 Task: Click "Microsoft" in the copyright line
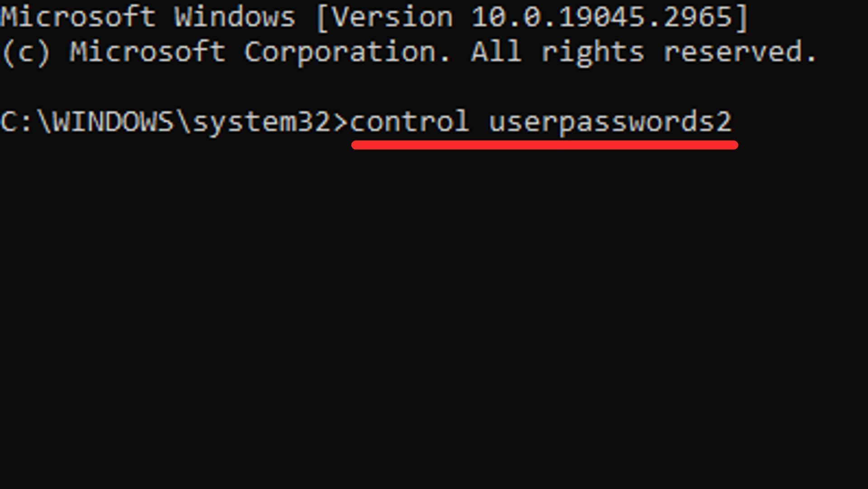[147, 52]
